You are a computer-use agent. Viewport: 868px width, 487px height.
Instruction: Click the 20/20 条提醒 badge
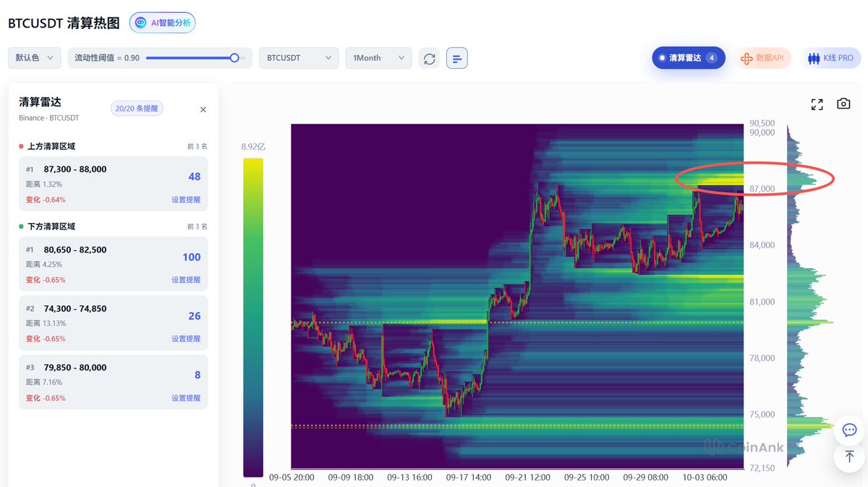click(x=137, y=109)
